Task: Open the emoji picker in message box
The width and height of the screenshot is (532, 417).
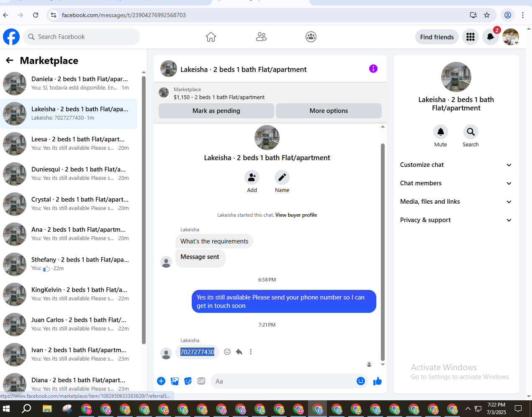Action: (x=361, y=381)
